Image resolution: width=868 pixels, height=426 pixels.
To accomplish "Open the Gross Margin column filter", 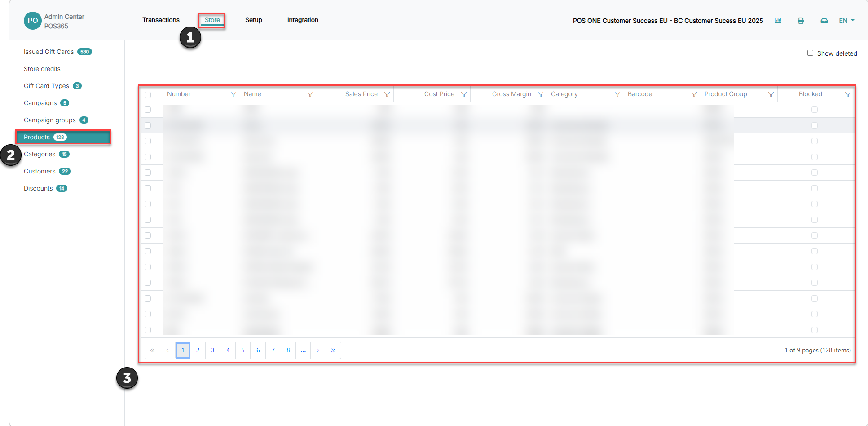I will point(541,94).
